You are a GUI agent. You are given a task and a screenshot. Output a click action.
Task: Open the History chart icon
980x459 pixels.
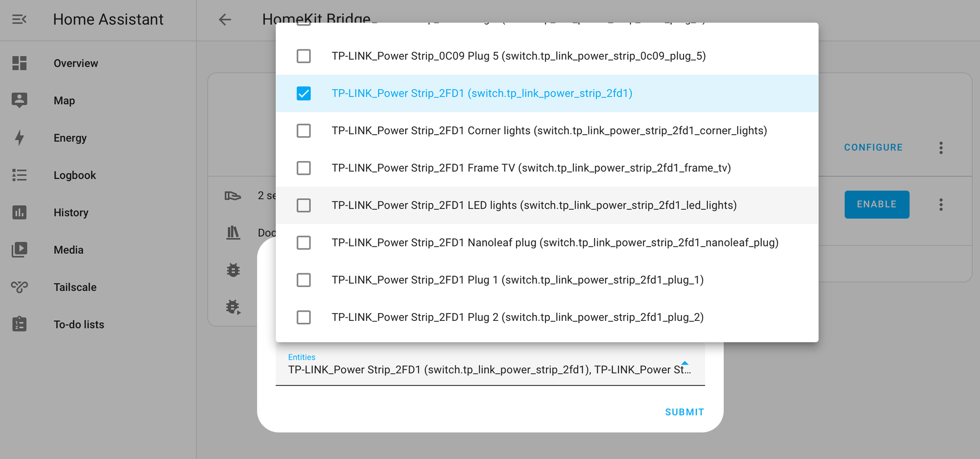[19, 212]
